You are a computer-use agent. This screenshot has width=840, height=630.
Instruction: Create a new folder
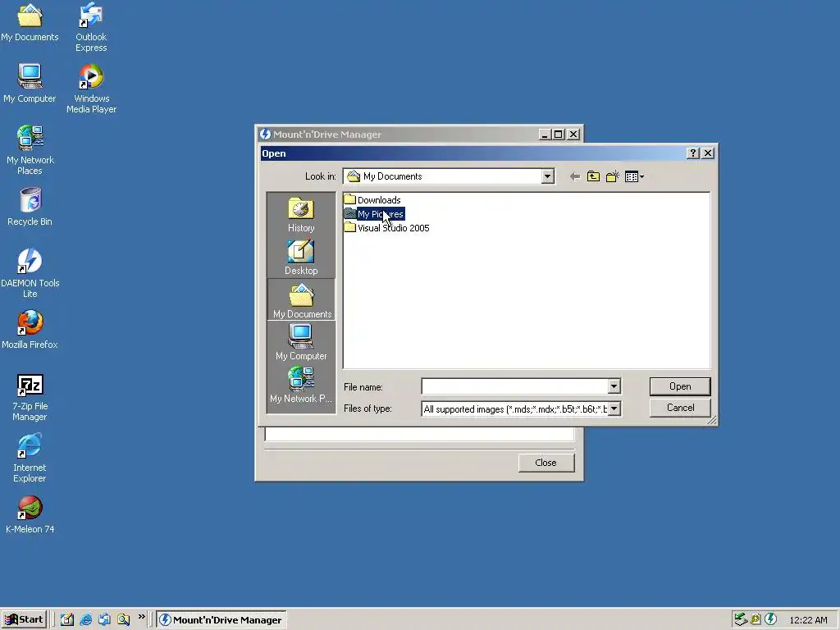click(612, 176)
